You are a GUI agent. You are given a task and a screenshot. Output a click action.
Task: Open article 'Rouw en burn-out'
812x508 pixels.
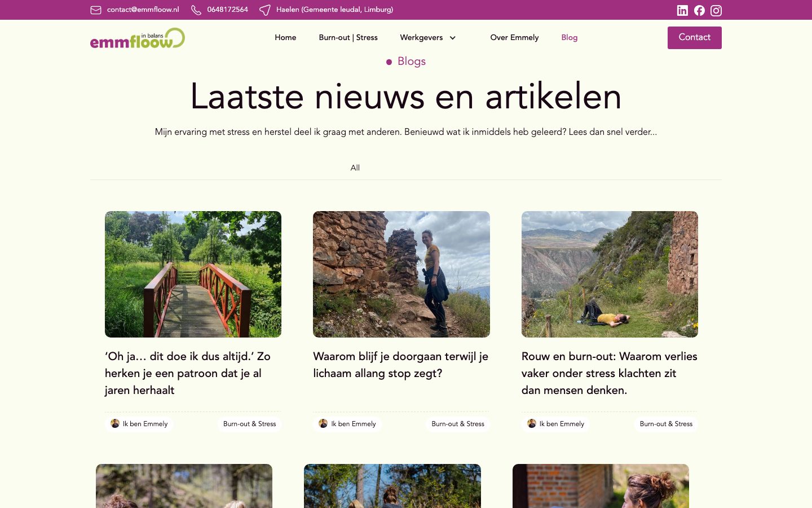pyautogui.click(x=610, y=373)
